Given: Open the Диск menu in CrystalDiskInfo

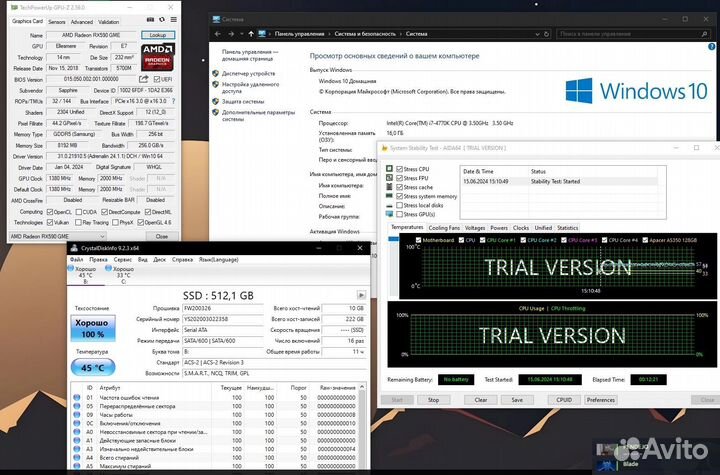Looking at the screenshot, I should pos(159,260).
